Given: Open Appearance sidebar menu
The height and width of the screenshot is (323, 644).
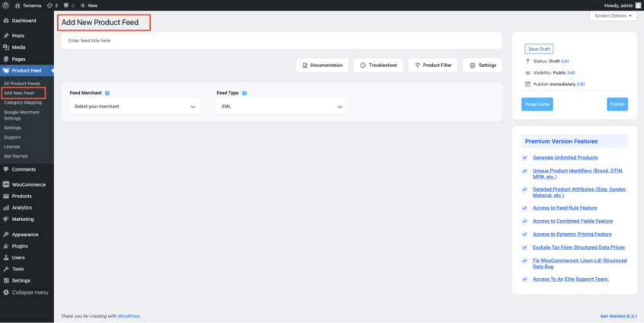Looking at the screenshot, I should click(x=27, y=235).
